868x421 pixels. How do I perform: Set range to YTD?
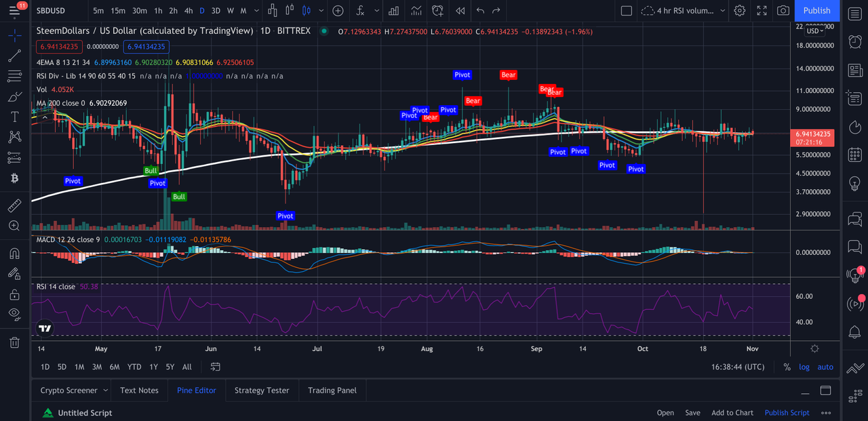point(134,367)
